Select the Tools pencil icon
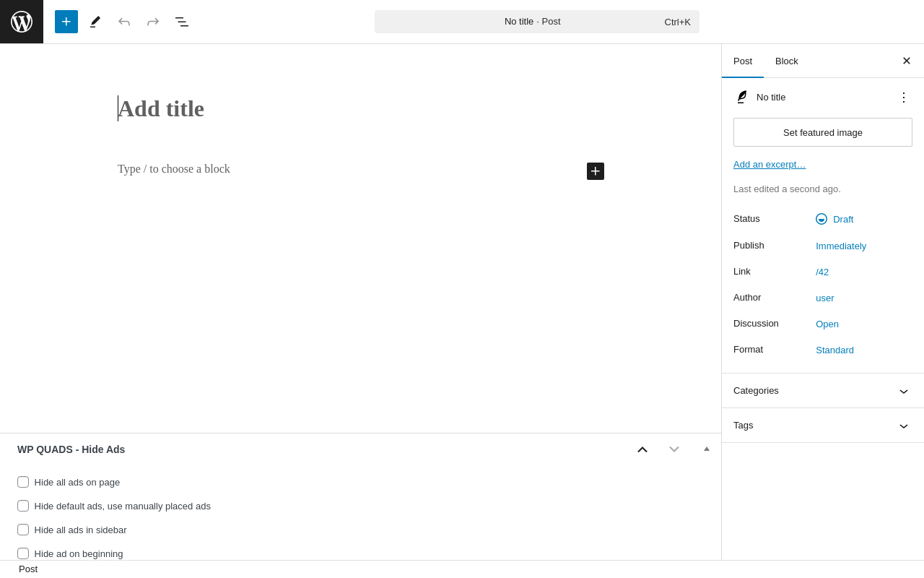Viewport: 924px width, 578px height. [95, 22]
